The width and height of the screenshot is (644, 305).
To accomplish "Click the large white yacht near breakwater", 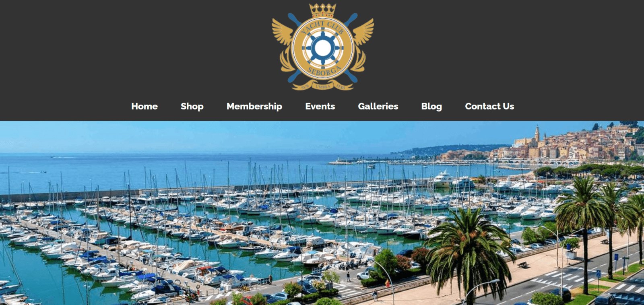I will point(443,177).
